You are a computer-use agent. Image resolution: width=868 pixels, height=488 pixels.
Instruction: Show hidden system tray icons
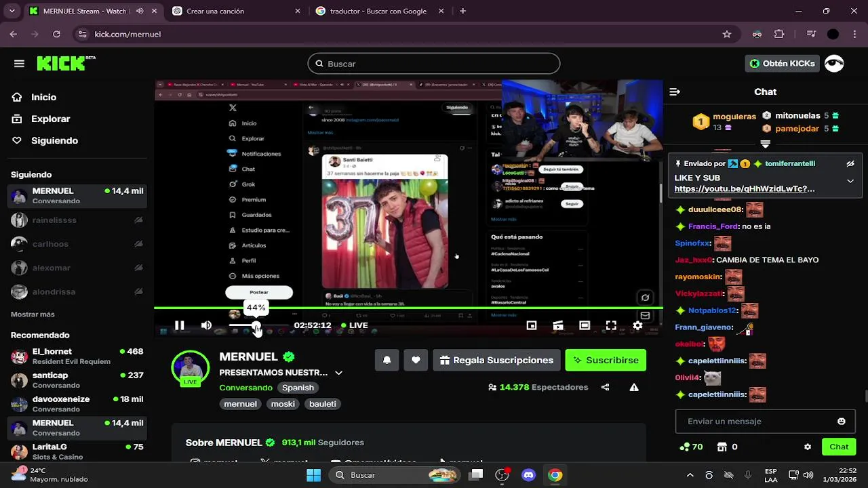(x=690, y=475)
